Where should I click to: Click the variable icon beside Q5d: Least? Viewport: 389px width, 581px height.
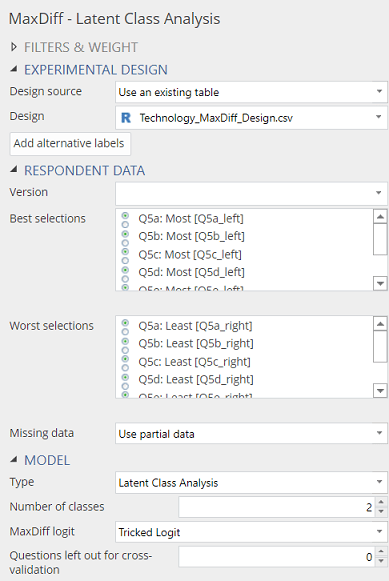click(125, 381)
